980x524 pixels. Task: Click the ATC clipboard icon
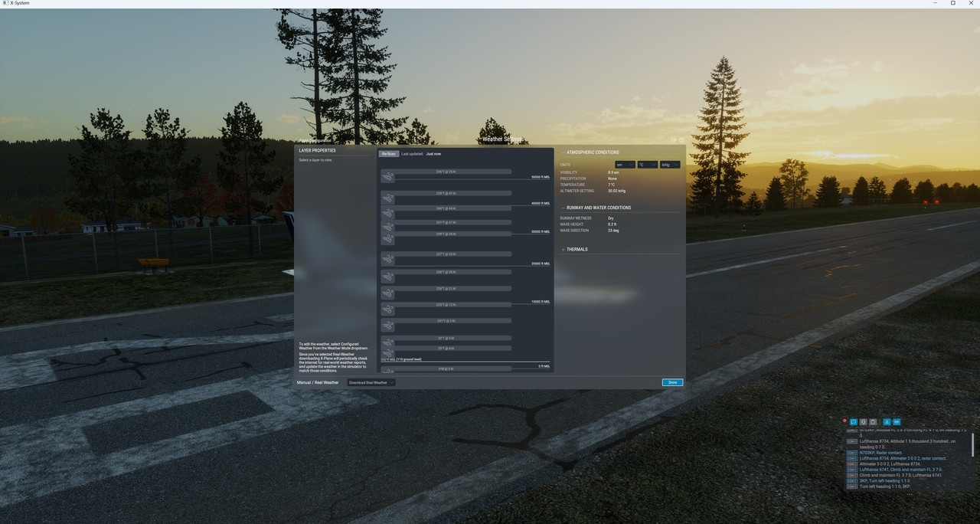(873, 422)
